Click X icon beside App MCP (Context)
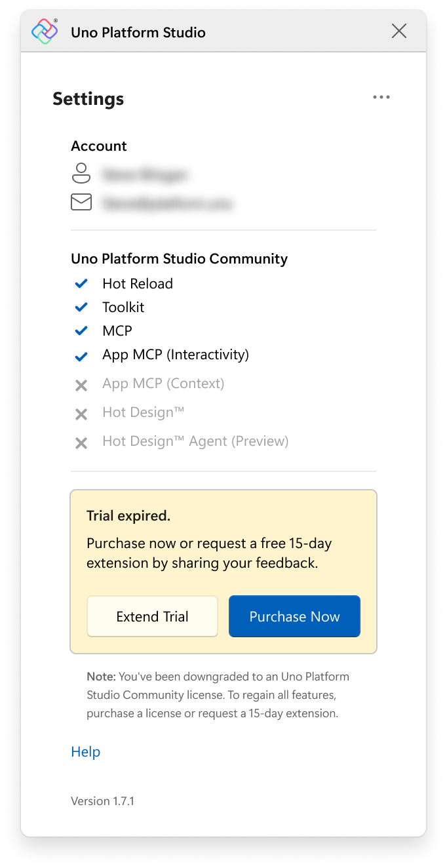This screenshot has width=447, height=868. (x=81, y=385)
